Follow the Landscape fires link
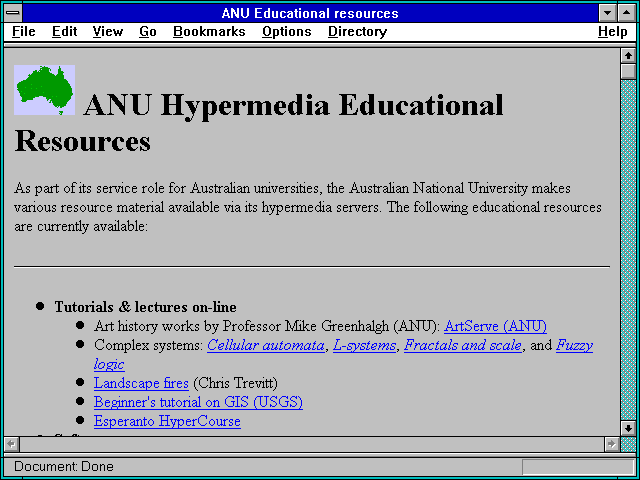 coord(141,383)
